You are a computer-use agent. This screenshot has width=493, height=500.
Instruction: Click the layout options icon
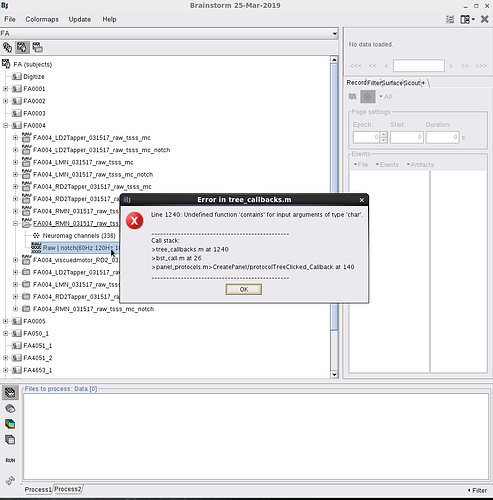450,20
